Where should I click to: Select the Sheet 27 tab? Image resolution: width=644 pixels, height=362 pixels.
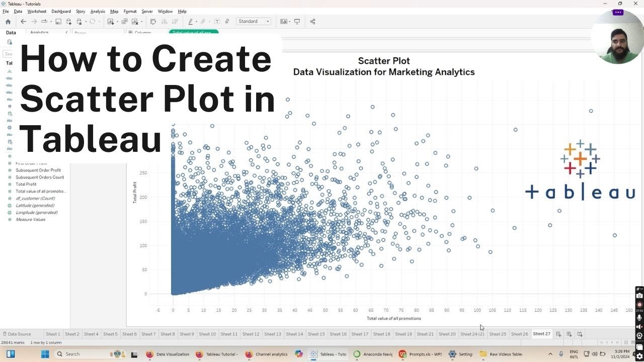(x=541, y=334)
